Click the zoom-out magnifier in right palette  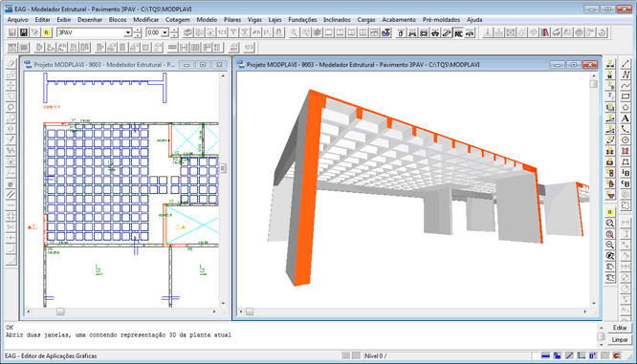point(610,246)
